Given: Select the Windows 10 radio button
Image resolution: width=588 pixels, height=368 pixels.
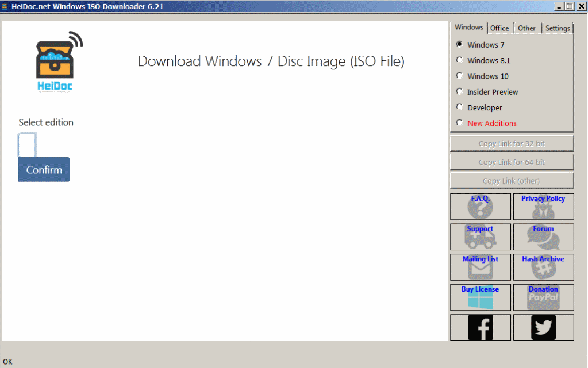Looking at the screenshot, I should [459, 76].
